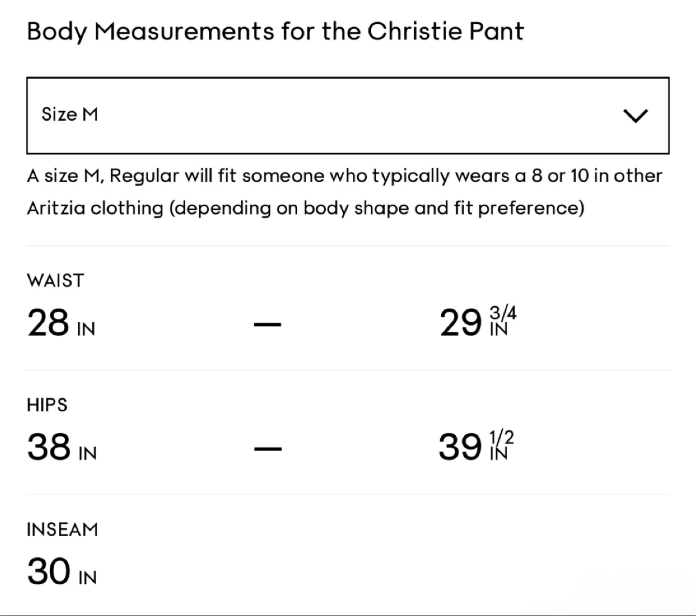The image size is (696, 616).
Task: Click the 39 1/2 IN hips maximum value
Action: pyautogui.click(x=477, y=445)
